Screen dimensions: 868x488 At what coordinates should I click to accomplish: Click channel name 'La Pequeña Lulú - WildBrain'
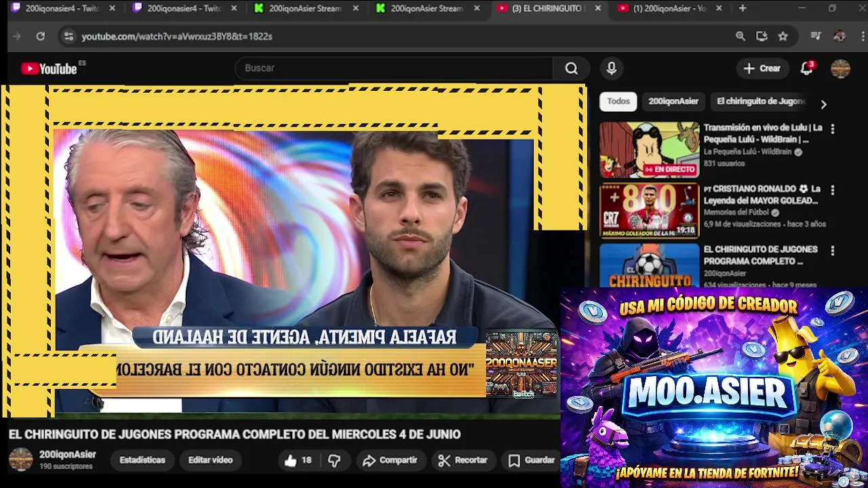[747, 152]
